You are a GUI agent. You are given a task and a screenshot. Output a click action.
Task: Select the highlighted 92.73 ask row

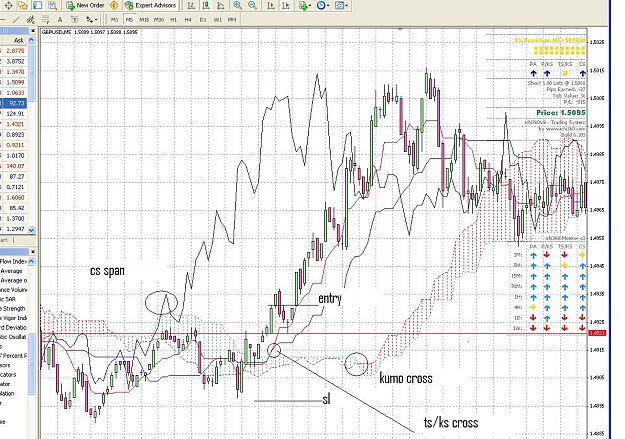[14, 103]
